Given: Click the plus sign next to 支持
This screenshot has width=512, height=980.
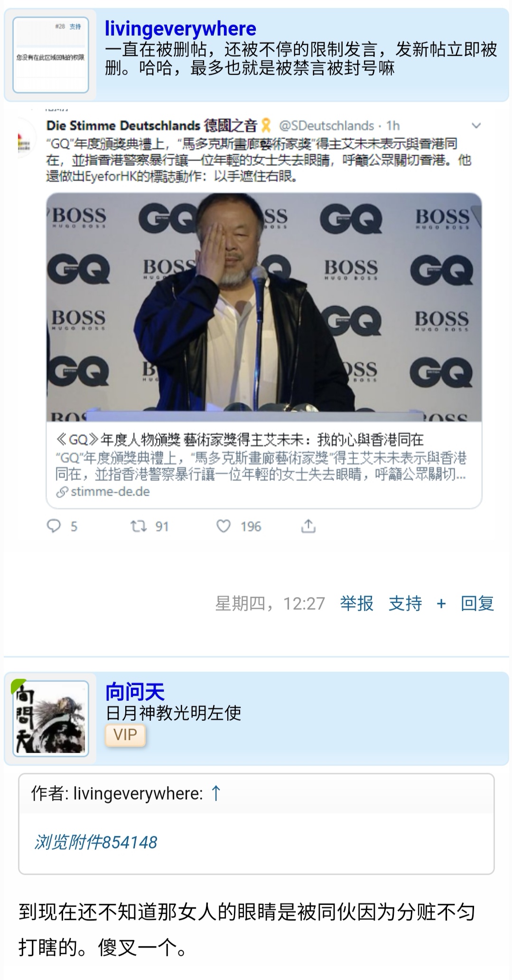Looking at the screenshot, I should [x=441, y=603].
